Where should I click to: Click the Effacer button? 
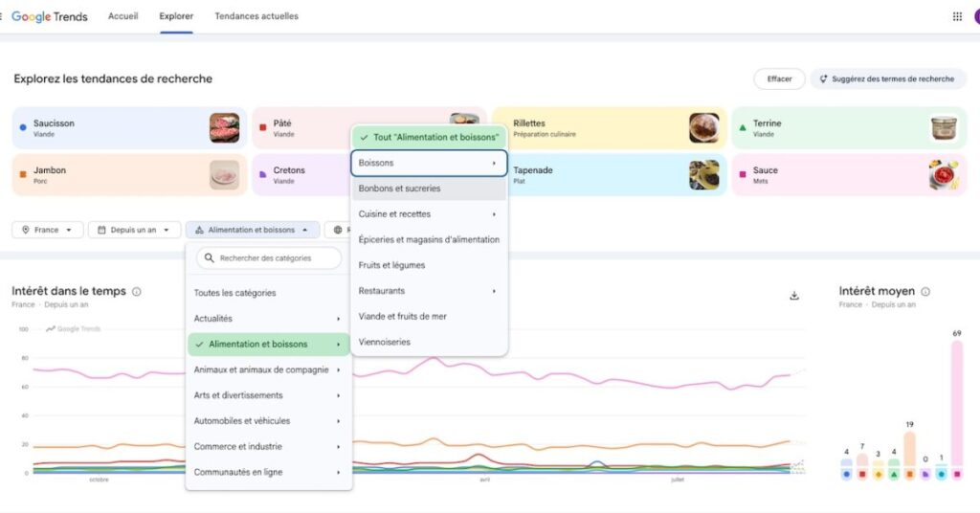click(779, 79)
